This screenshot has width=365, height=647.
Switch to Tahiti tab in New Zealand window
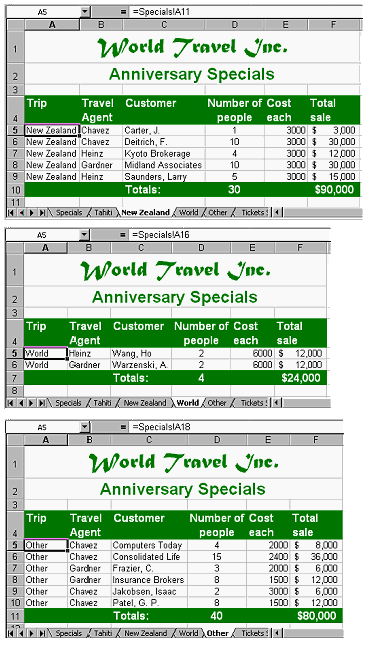(103, 213)
